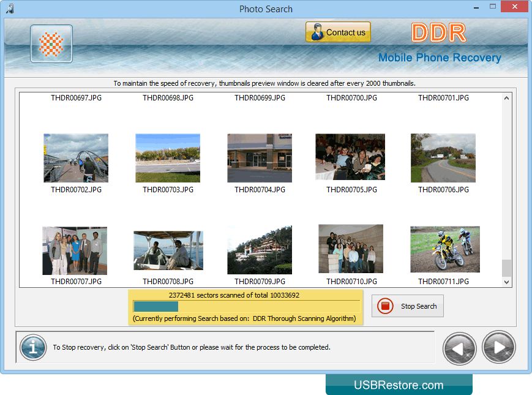532x395 pixels.
Task: Click file name THDR00700.JPG
Action: tap(351, 98)
